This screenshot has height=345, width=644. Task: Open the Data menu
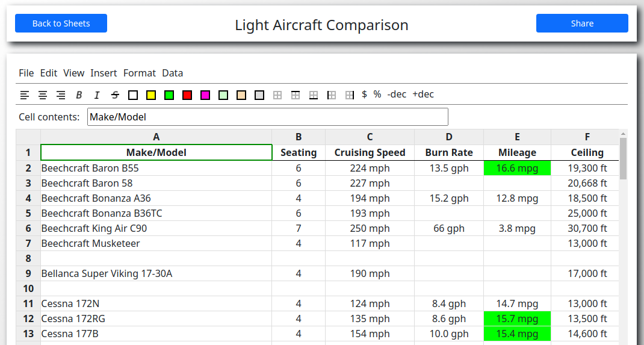click(173, 73)
